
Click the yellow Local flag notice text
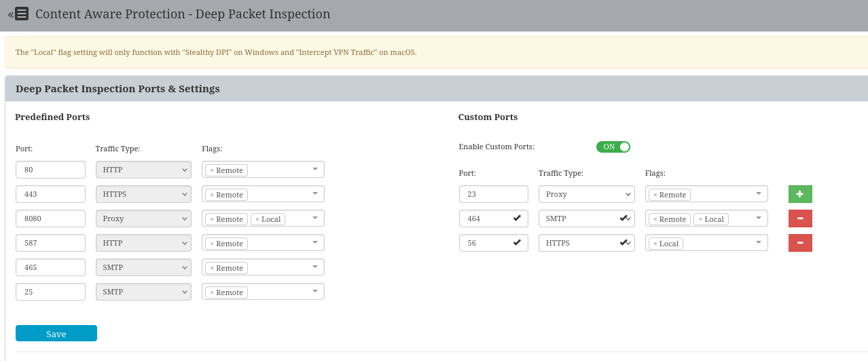216,52
